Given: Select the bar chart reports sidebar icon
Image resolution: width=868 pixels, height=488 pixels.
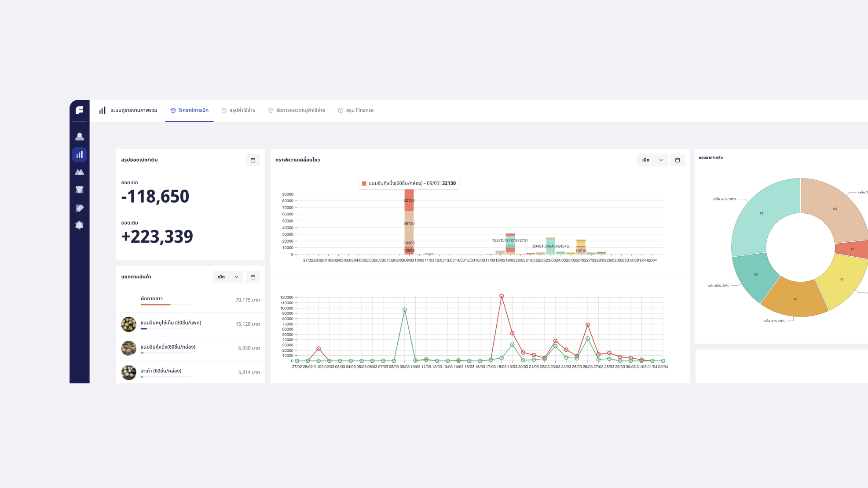Looking at the screenshot, I should [x=80, y=155].
